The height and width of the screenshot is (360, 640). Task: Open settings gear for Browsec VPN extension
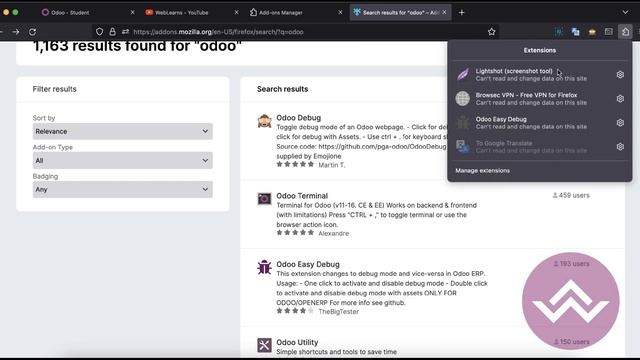[620, 99]
